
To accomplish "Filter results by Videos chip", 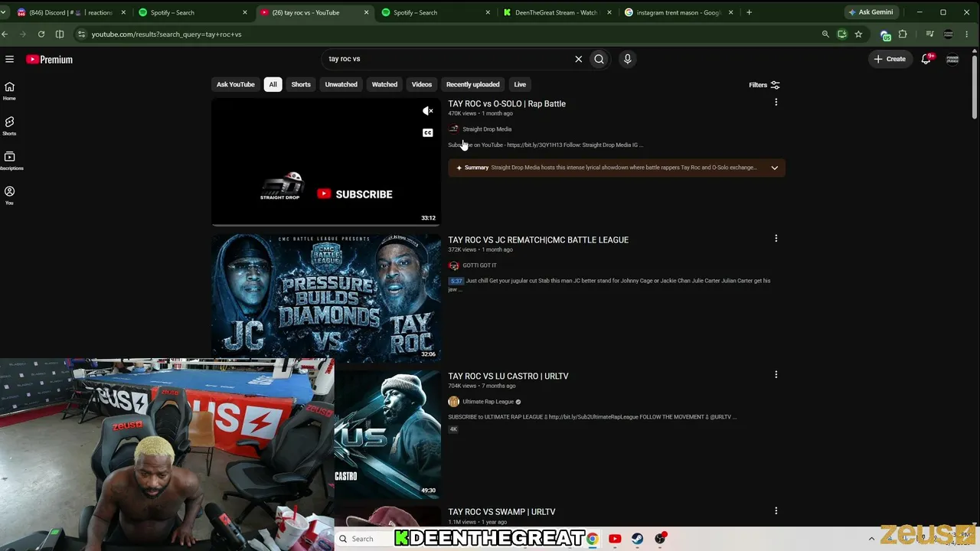I will click(x=422, y=84).
